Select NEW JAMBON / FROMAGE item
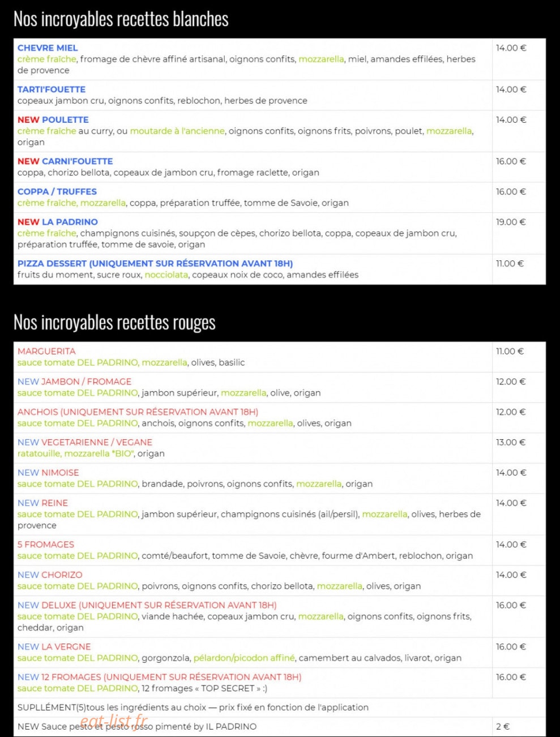The image size is (560, 737). point(74,382)
